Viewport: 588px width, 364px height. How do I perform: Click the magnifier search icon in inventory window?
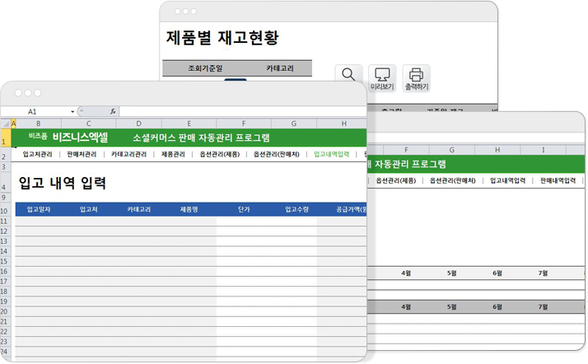point(348,74)
